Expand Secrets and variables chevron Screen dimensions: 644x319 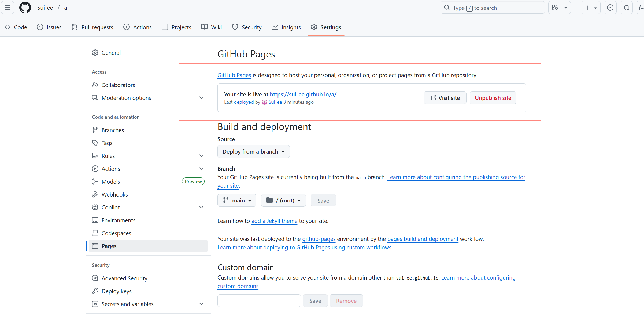coord(201,304)
